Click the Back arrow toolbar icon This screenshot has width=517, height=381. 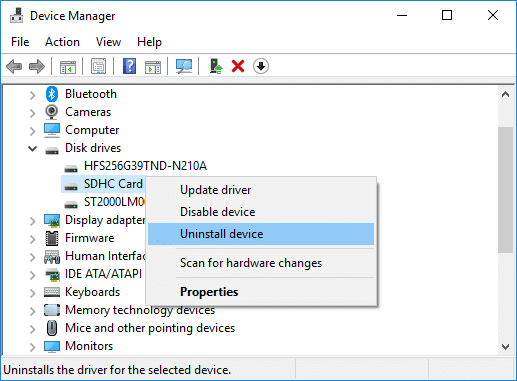[x=14, y=66]
